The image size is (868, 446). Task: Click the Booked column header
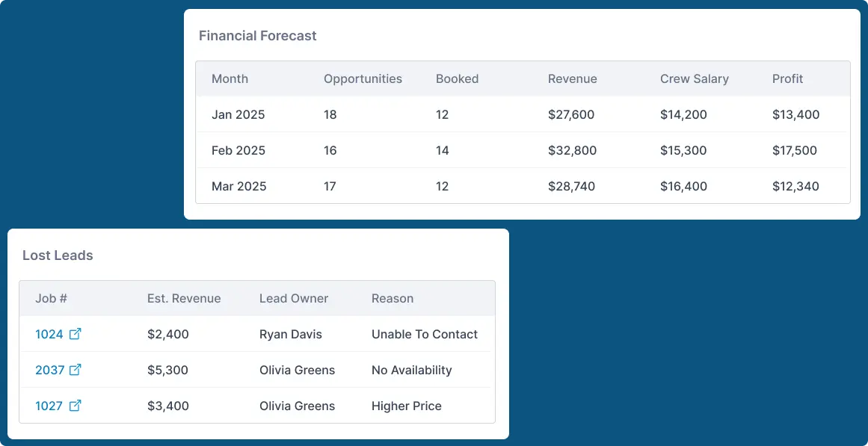(x=457, y=78)
